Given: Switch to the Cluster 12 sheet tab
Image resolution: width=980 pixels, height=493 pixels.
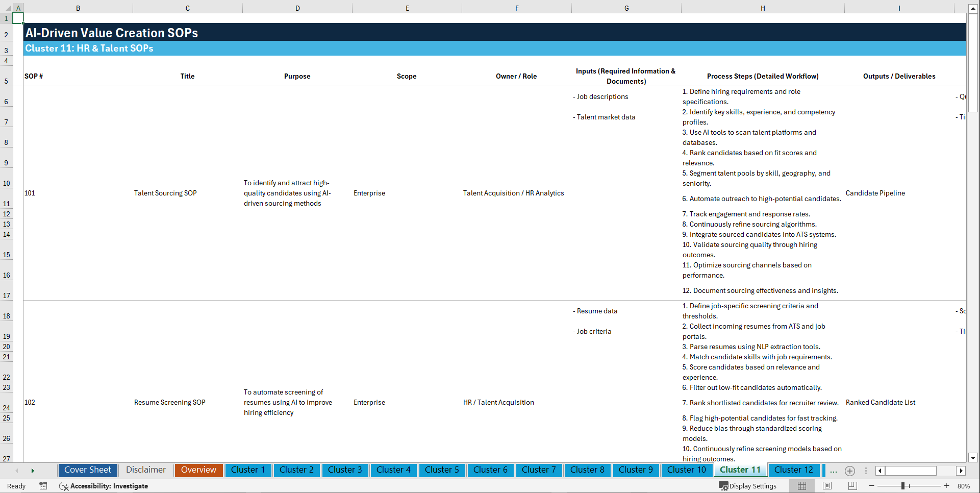Looking at the screenshot, I should [x=794, y=470].
